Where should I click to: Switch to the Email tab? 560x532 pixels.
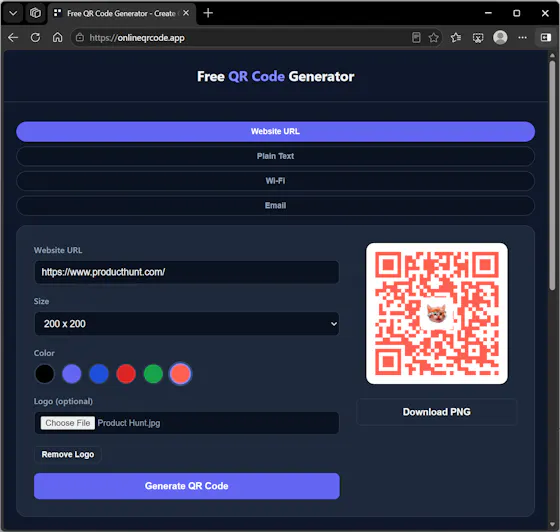[x=275, y=205]
